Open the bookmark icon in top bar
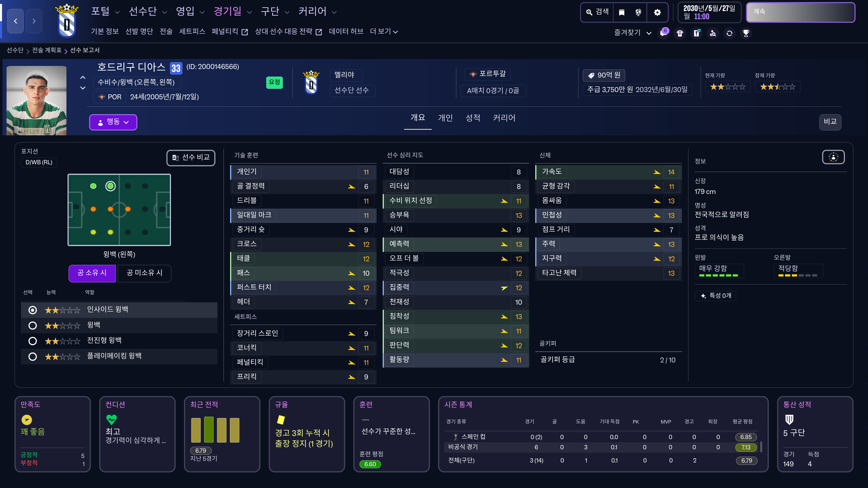The height and width of the screenshot is (488, 868). (622, 12)
